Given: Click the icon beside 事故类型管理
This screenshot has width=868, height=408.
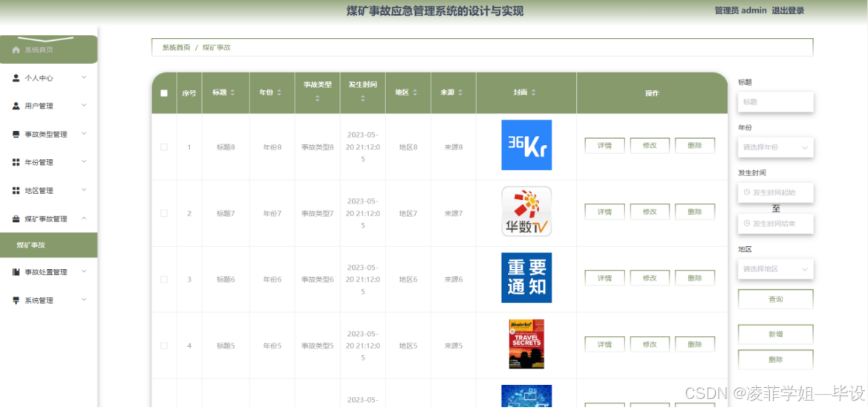Looking at the screenshot, I should (16, 135).
